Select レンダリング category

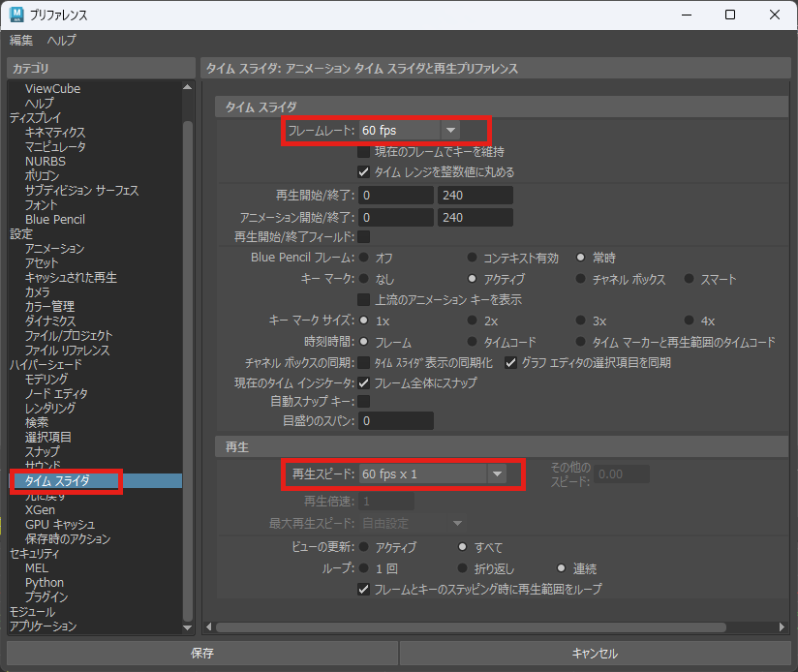click(50, 408)
